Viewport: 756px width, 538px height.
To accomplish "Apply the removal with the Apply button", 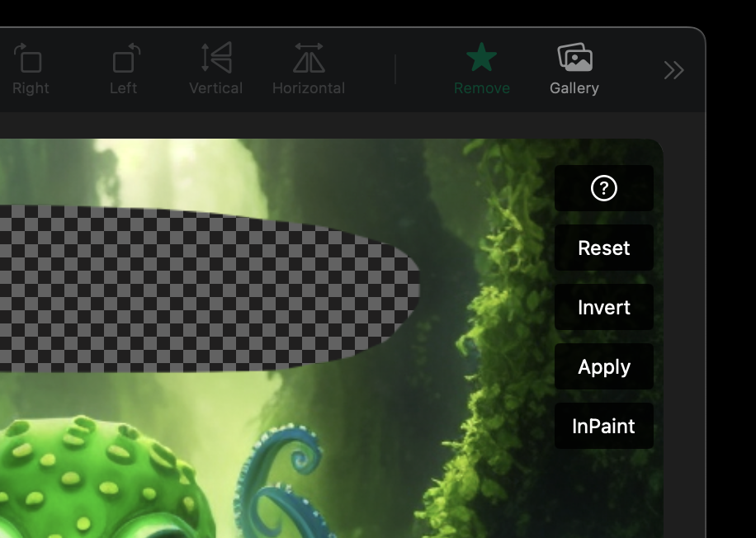I will pyautogui.click(x=603, y=367).
